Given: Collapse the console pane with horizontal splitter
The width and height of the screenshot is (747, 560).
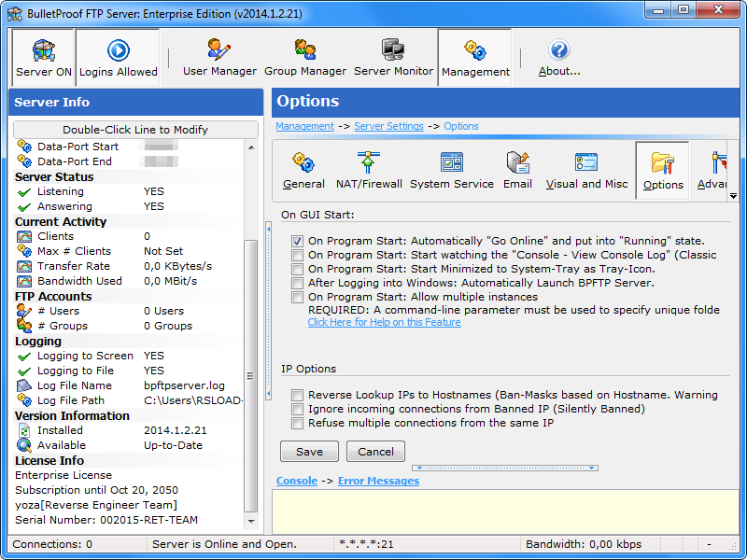Looking at the screenshot, I should pyautogui.click(x=505, y=469).
